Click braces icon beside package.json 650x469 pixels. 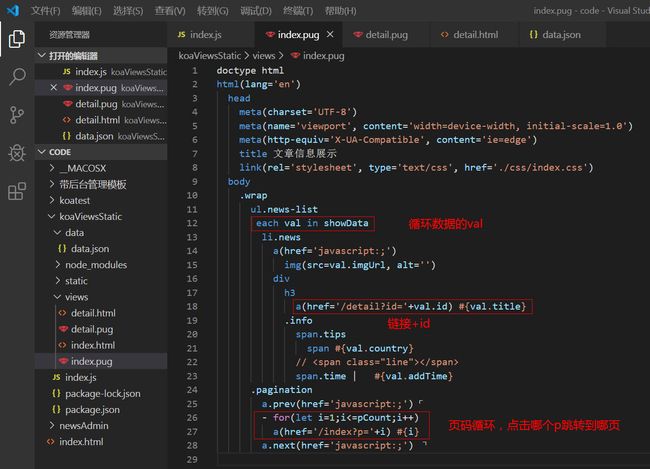coord(56,409)
